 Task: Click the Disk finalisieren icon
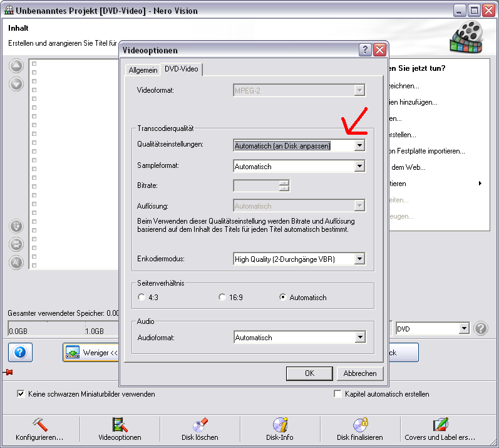tap(360, 424)
